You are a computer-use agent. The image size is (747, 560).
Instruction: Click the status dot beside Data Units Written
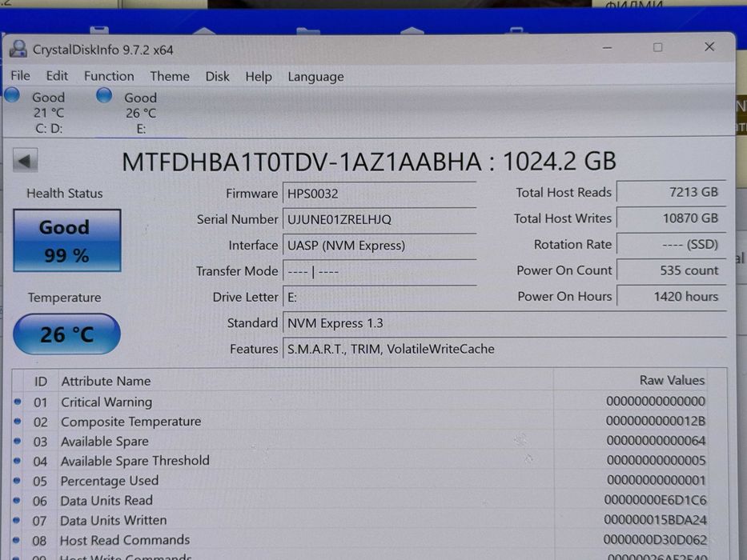pos(17,521)
